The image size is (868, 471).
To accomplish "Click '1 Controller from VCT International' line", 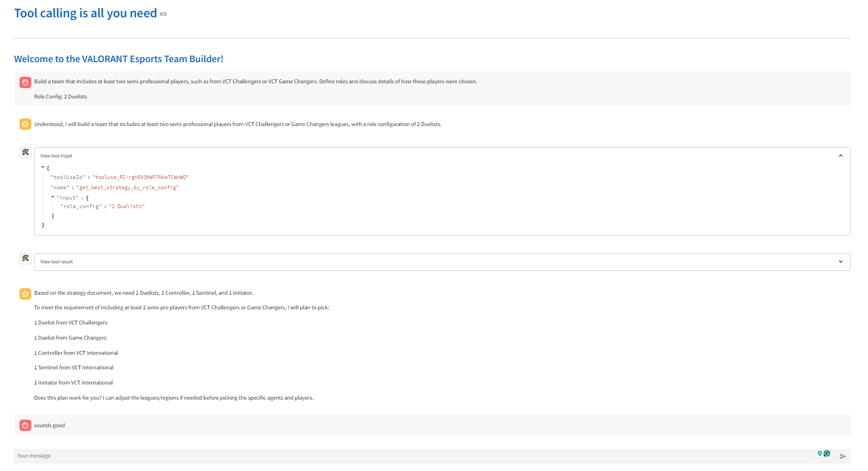I will point(76,353).
